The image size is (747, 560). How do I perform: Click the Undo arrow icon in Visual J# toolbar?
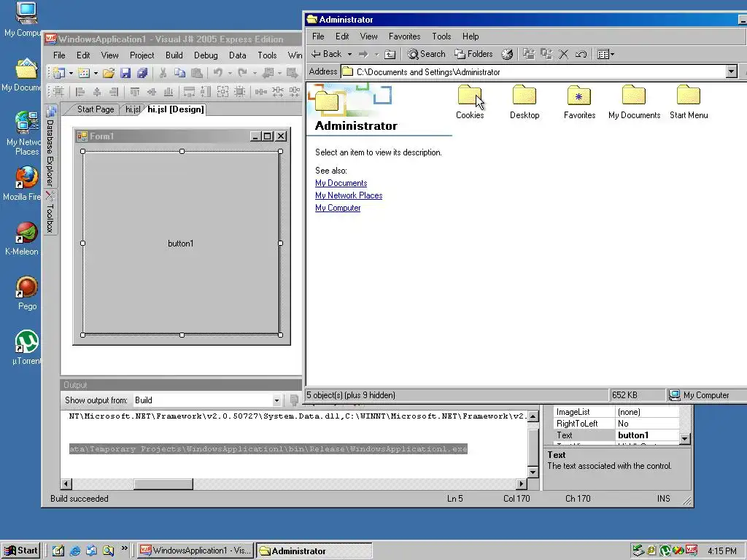click(217, 73)
